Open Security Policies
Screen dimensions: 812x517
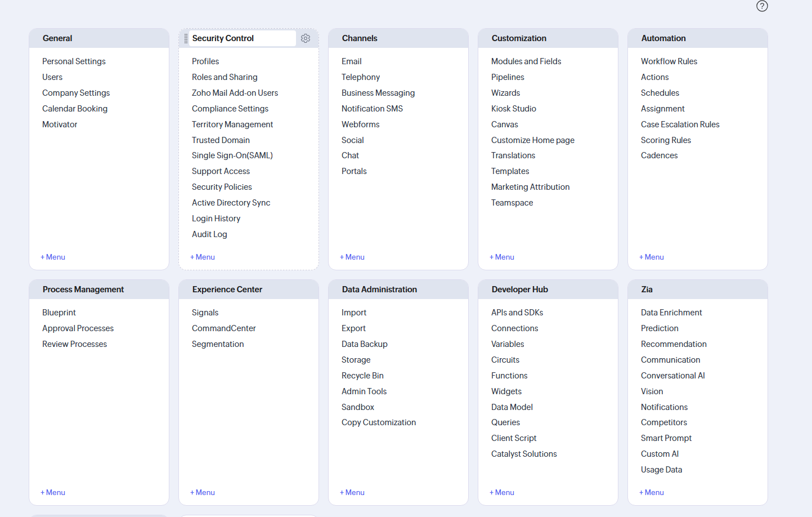point(222,187)
